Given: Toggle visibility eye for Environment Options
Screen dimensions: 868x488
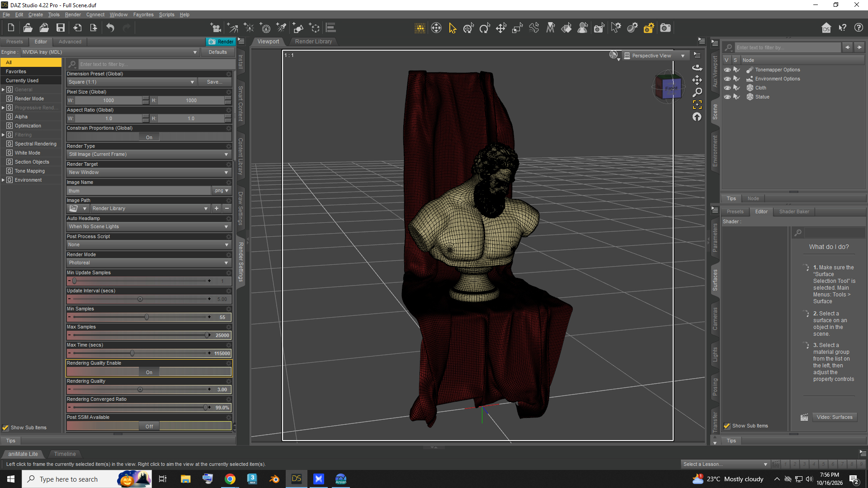Looking at the screenshot, I should (727, 79).
